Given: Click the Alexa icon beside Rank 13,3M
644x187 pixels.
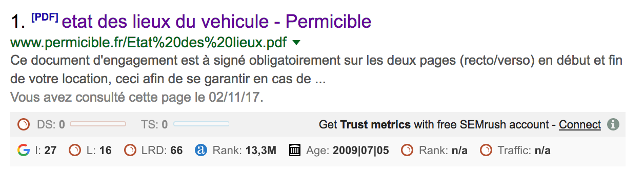Looking at the screenshot, I should coord(201,151).
